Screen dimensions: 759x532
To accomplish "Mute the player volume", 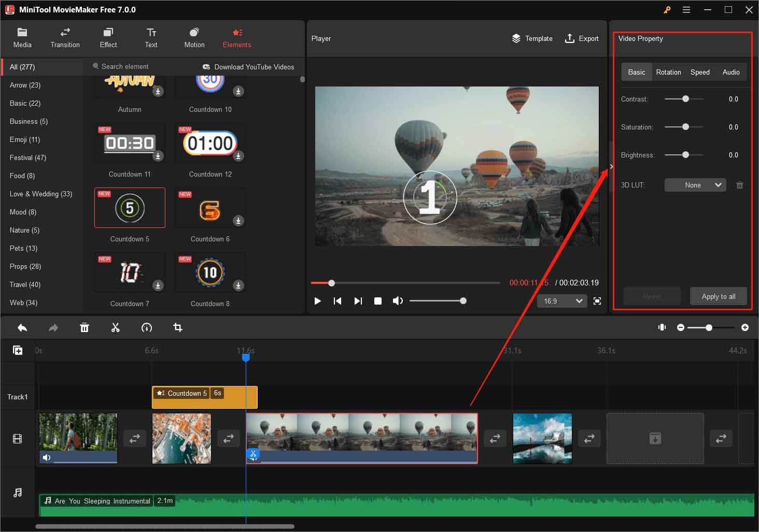I will (x=398, y=301).
